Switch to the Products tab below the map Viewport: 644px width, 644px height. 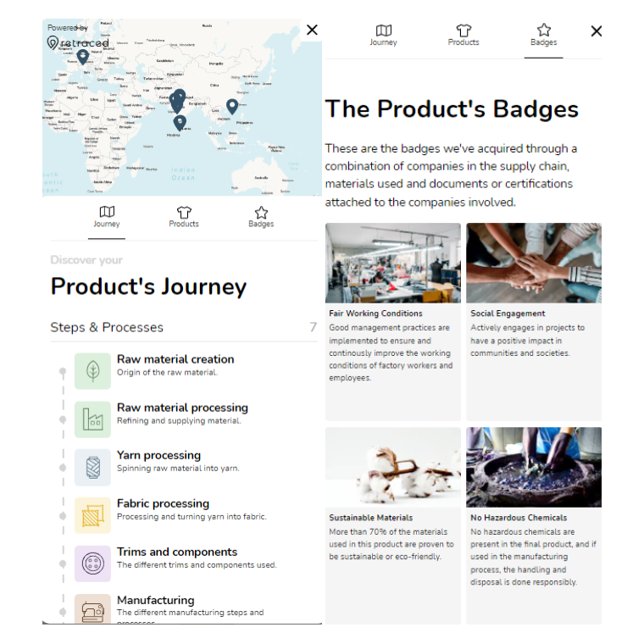[x=184, y=217]
